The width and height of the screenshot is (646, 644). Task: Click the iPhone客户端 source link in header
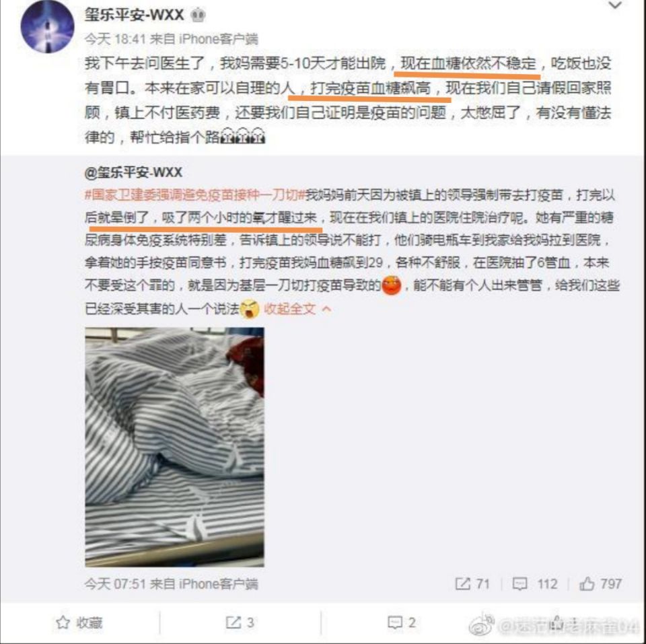coord(218,39)
